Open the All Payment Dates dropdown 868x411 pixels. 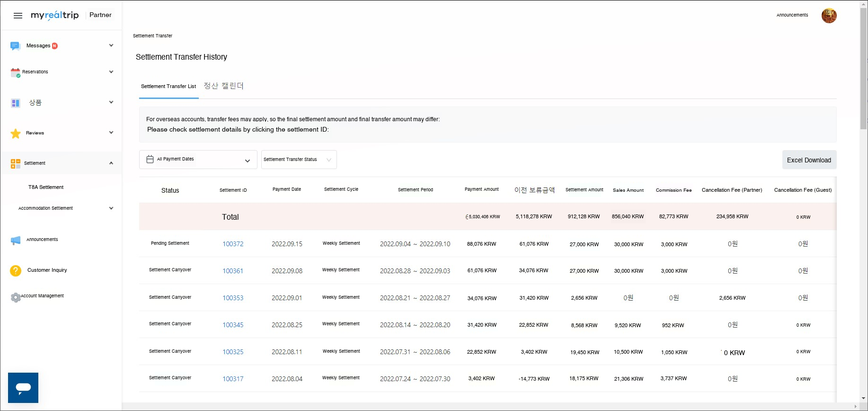pyautogui.click(x=198, y=160)
